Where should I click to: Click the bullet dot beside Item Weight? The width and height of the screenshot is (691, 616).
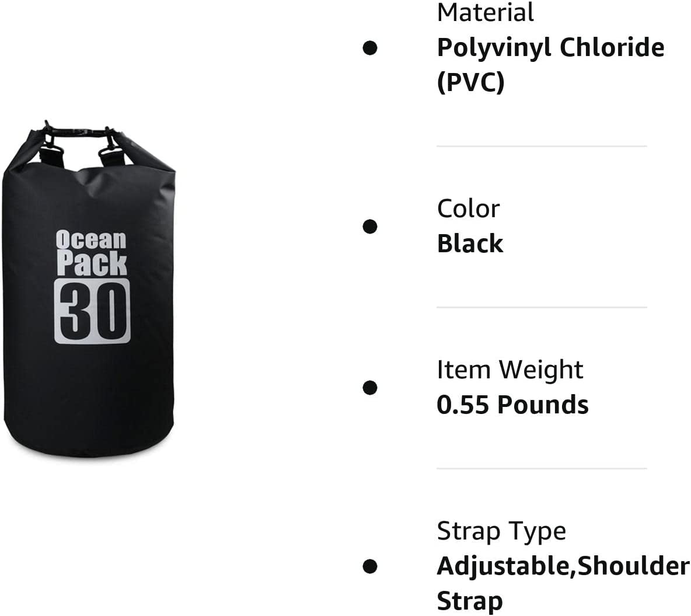(x=369, y=387)
